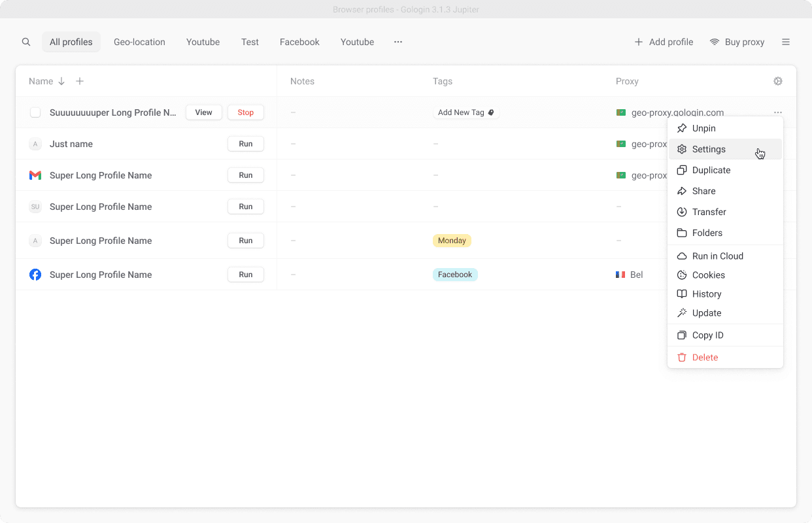Click the download-circle icon beside Transfer

point(682,212)
